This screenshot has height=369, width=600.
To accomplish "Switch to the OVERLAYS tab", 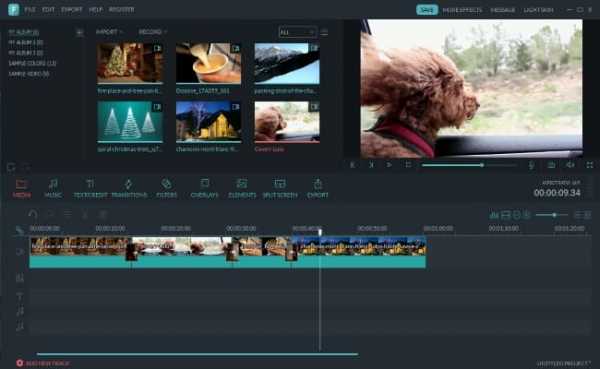I will click(x=204, y=188).
